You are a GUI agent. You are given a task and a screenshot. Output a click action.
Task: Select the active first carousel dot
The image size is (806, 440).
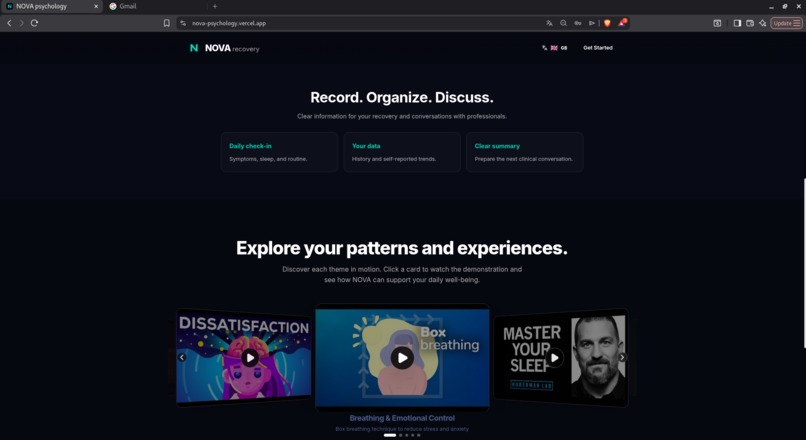pos(390,435)
